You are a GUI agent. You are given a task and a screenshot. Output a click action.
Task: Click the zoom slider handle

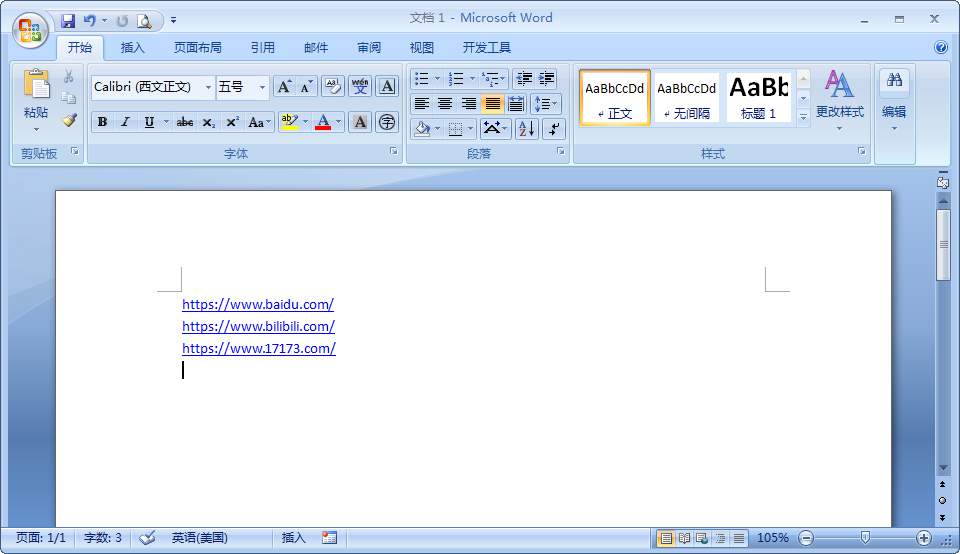click(864, 537)
